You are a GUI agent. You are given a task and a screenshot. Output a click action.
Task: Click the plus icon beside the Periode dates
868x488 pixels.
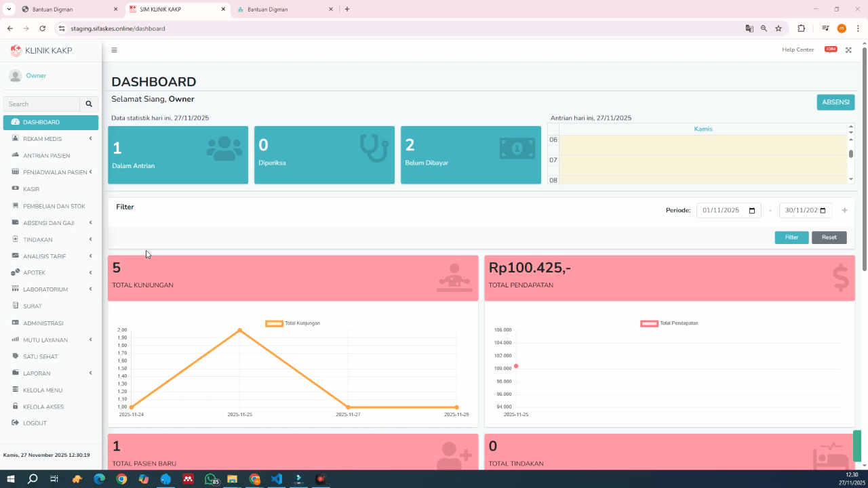click(844, 210)
